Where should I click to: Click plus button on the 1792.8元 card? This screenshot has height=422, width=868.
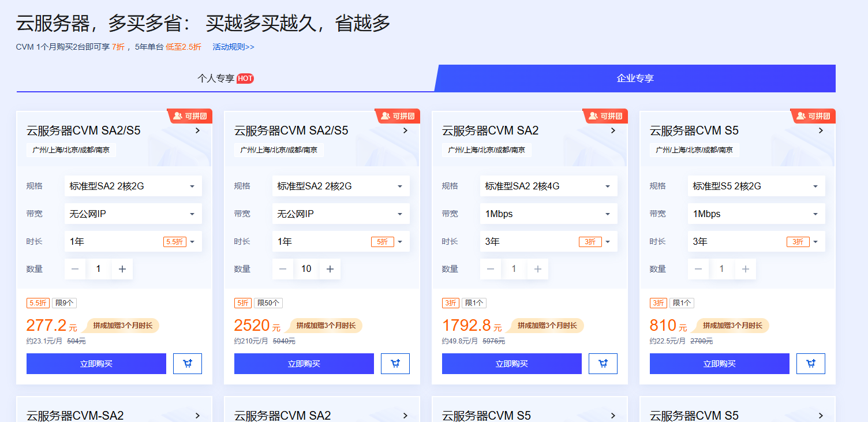[x=538, y=269]
